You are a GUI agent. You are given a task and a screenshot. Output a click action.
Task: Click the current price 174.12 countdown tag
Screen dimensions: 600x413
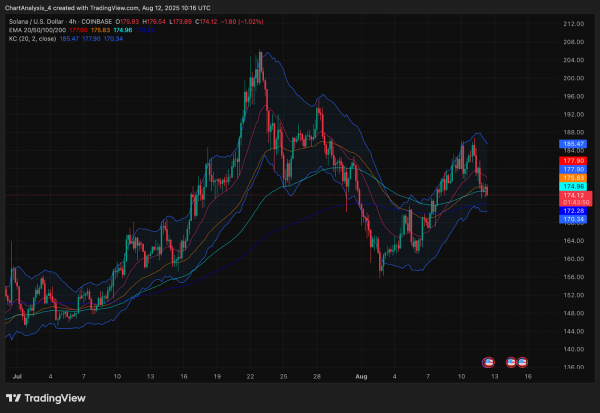(x=576, y=199)
